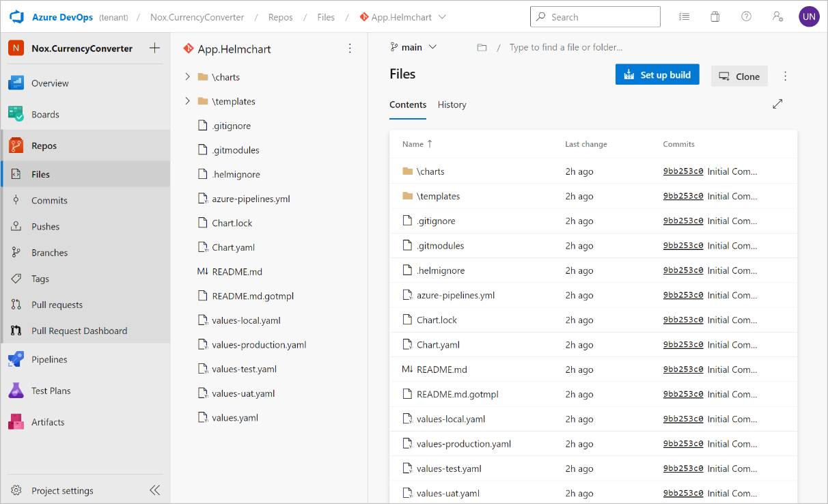Select Branches under Repos
Image resolution: width=828 pixels, height=504 pixels.
coord(85,252)
